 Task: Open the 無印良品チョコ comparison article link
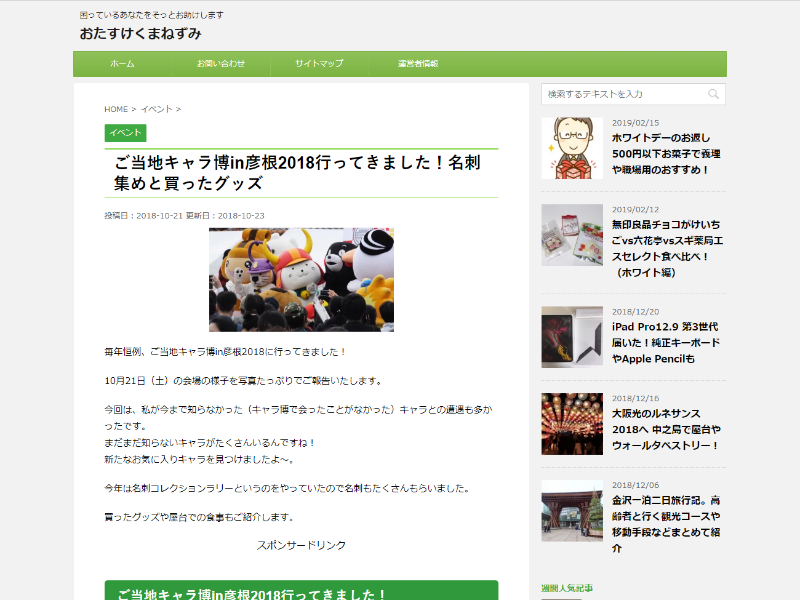click(665, 241)
